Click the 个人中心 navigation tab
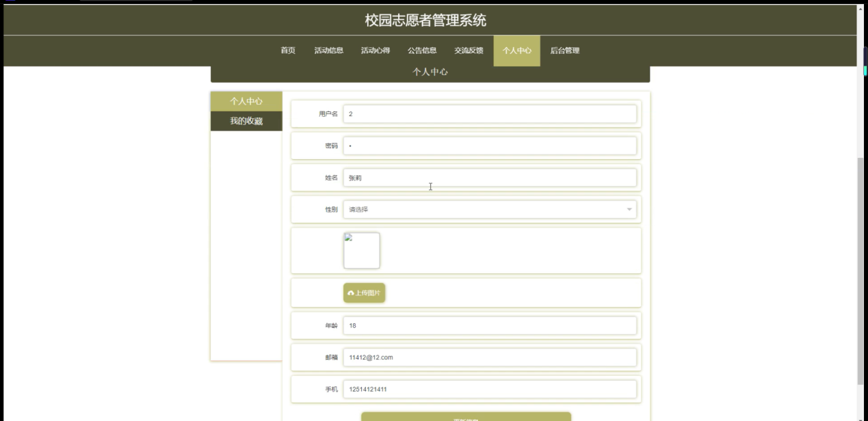868x421 pixels. point(517,51)
